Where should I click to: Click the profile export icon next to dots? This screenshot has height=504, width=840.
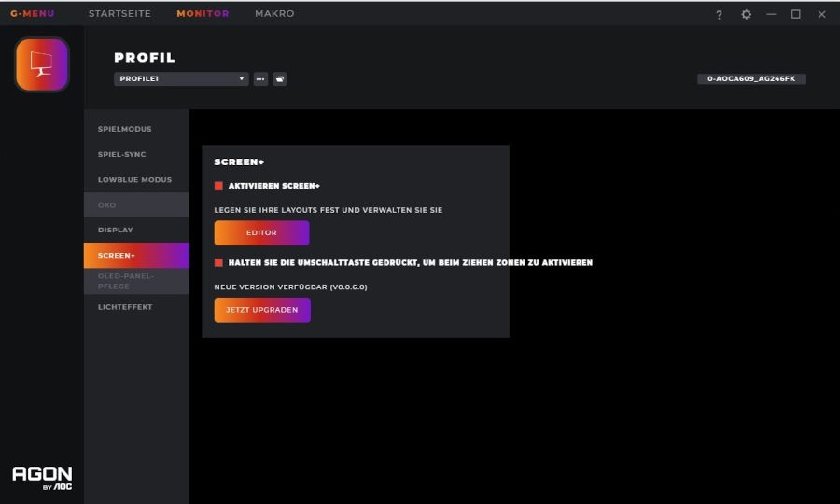pyautogui.click(x=280, y=79)
